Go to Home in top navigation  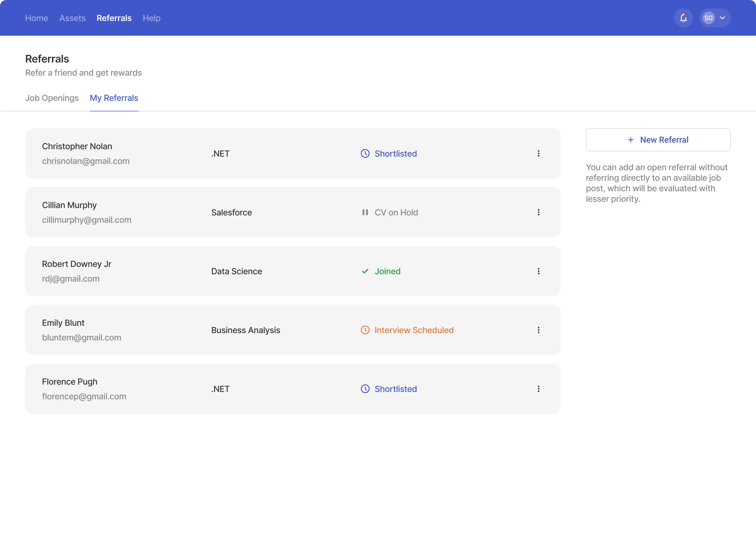pyautogui.click(x=37, y=18)
